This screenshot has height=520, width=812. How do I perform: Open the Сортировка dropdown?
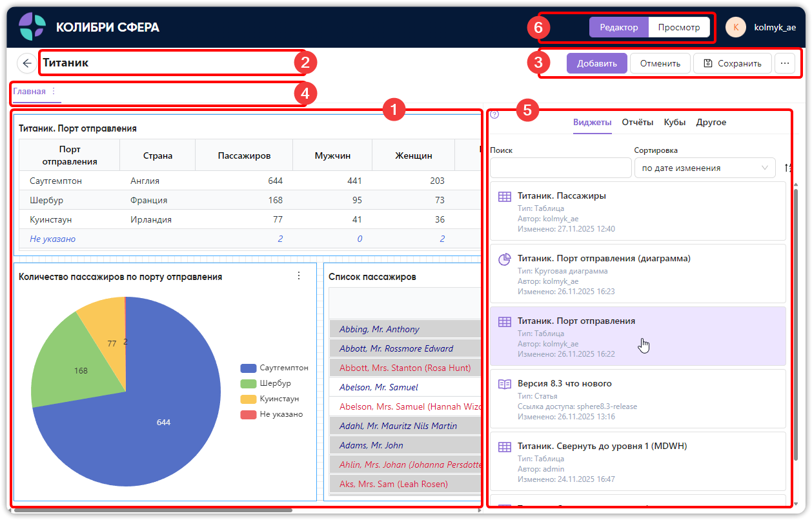pyautogui.click(x=705, y=168)
